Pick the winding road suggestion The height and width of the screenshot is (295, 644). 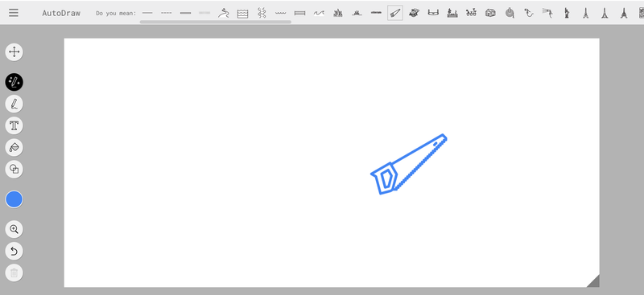coord(224,13)
